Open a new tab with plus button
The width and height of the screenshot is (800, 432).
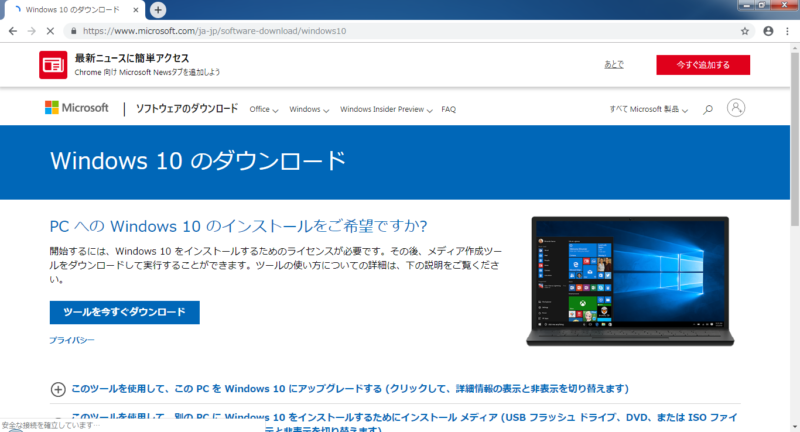tap(158, 10)
